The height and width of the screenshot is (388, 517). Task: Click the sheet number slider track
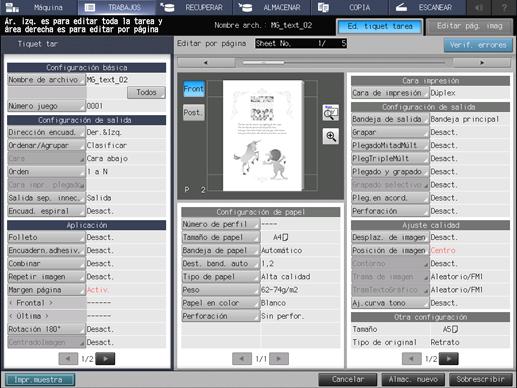[x=344, y=63]
